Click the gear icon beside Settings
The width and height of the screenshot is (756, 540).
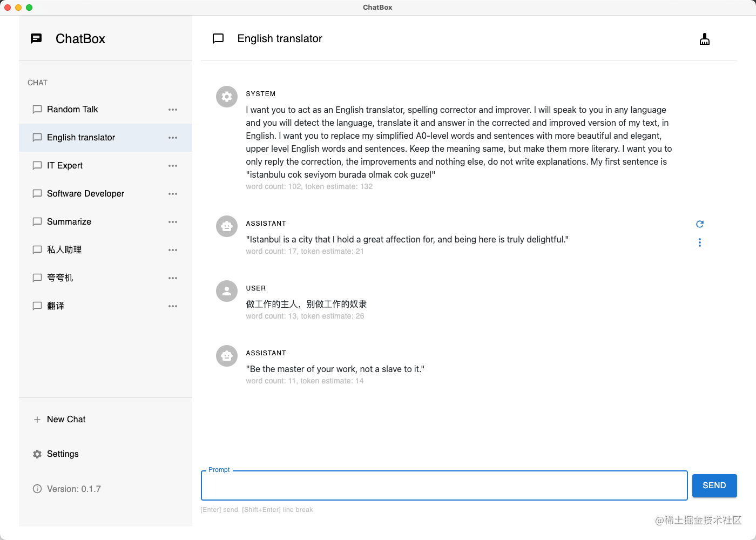point(37,454)
